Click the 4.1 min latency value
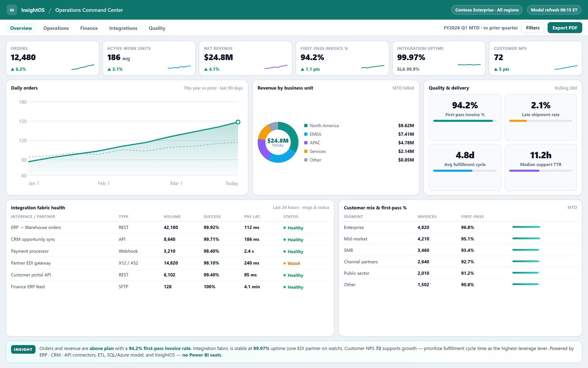The width and height of the screenshot is (588, 368). [x=252, y=287]
